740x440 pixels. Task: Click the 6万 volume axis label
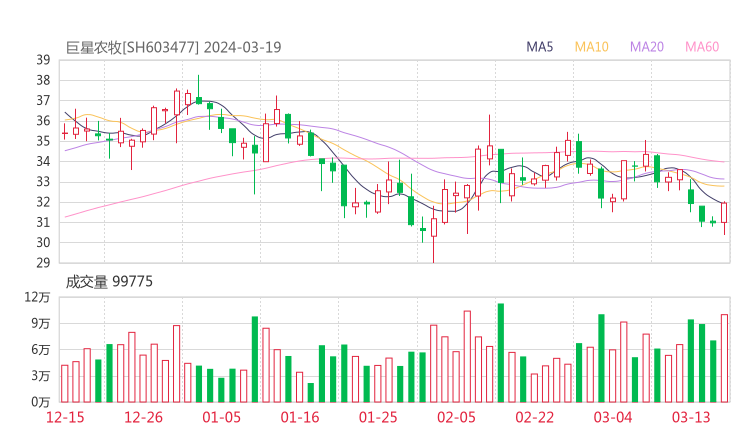tap(41, 350)
